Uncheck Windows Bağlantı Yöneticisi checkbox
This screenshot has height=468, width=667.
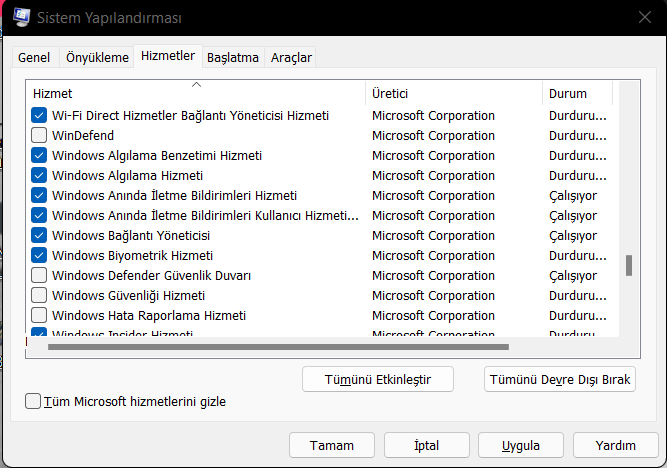click(39, 235)
